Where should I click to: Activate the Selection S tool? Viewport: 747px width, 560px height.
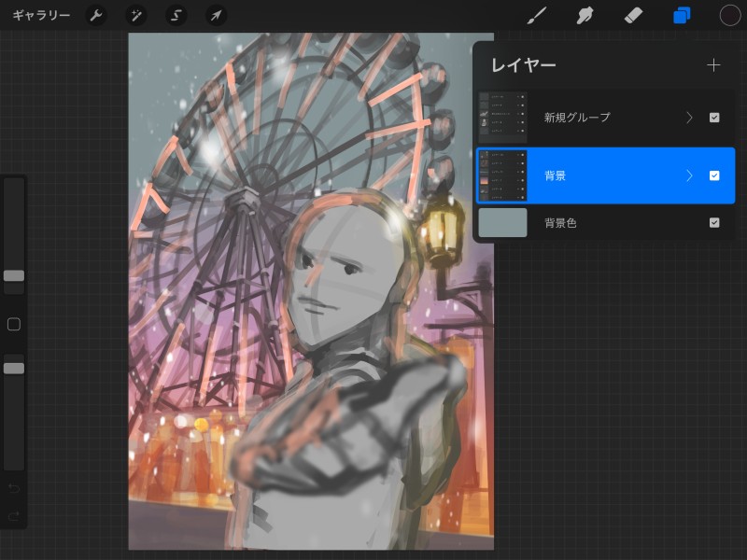point(176,15)
